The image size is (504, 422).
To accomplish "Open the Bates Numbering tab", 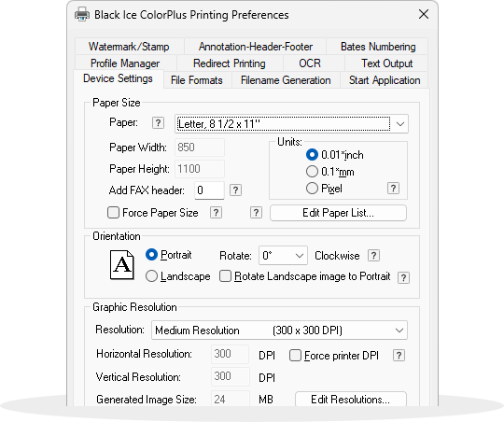I will [378, 47].
